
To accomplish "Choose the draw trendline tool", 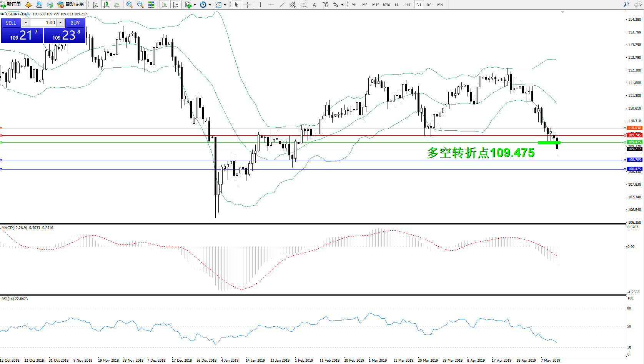I will (x=282, y=5).
